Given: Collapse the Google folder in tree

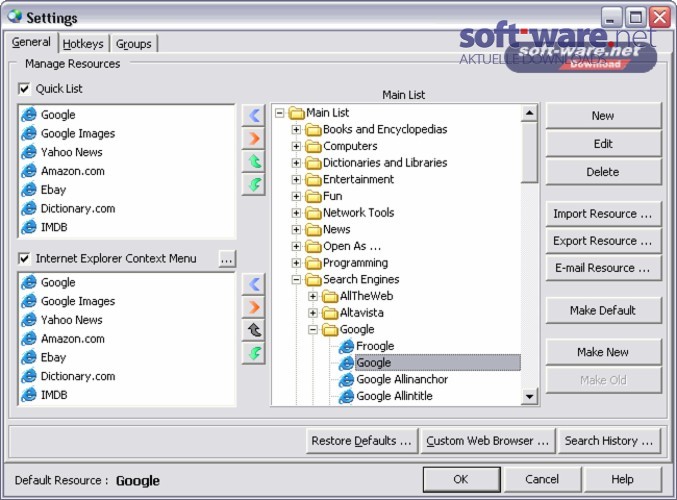Looking at the screenshot, I should (313, 330).
